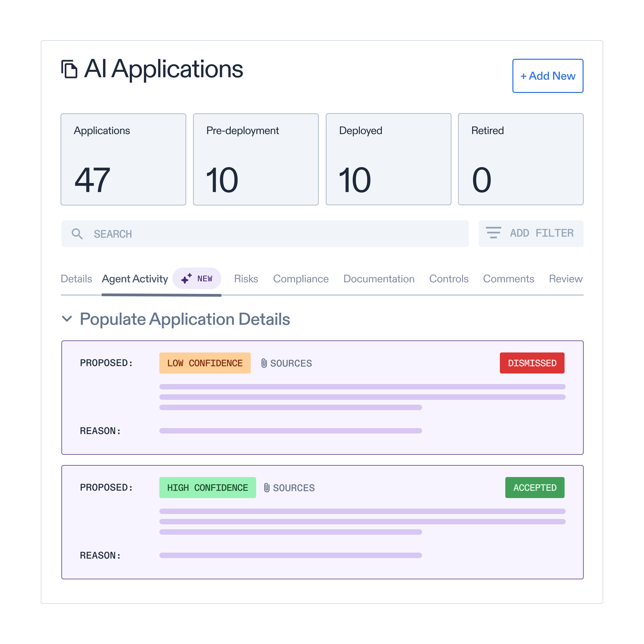The image size is (644, 644).
Task: Select the Retired 0 stat card
Action: [x=521, y=159]
